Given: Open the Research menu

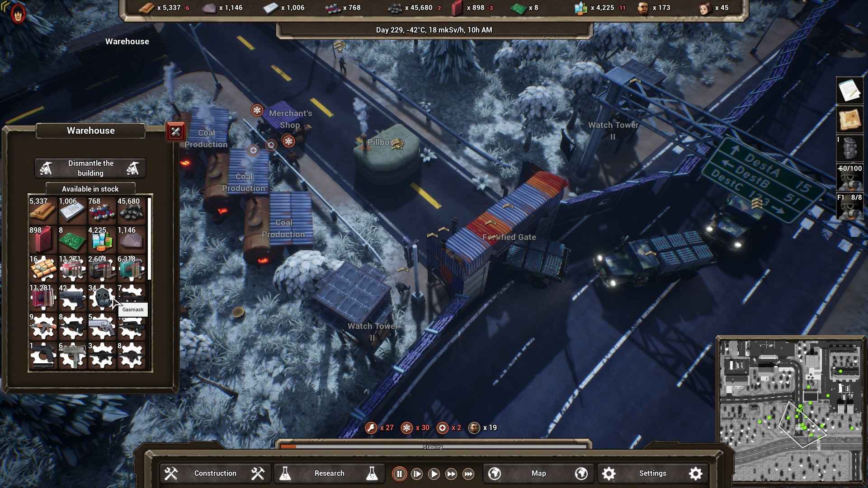Looking at the screenshot, I should [329, 474].
